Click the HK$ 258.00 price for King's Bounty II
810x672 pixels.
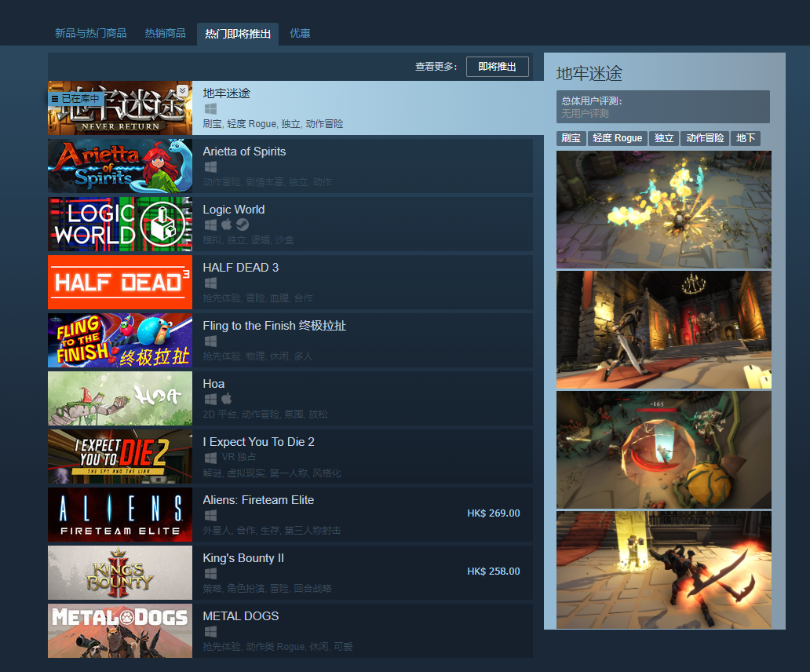[494, 572]
